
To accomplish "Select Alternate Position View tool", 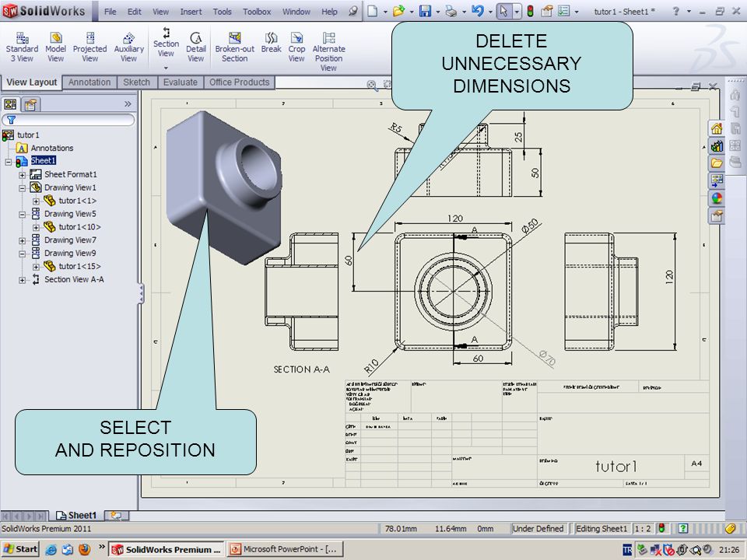I will click(328, 51).
